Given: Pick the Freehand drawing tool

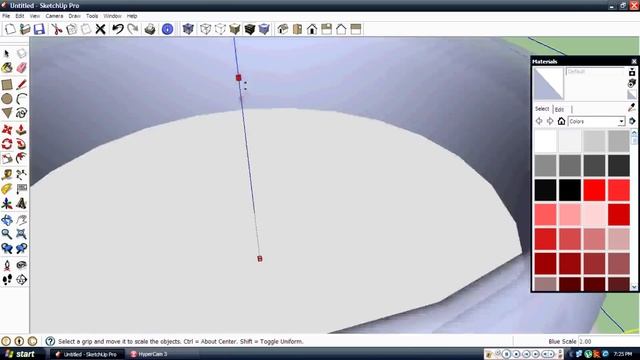Looking at the screenshot, I should point(22,113).
